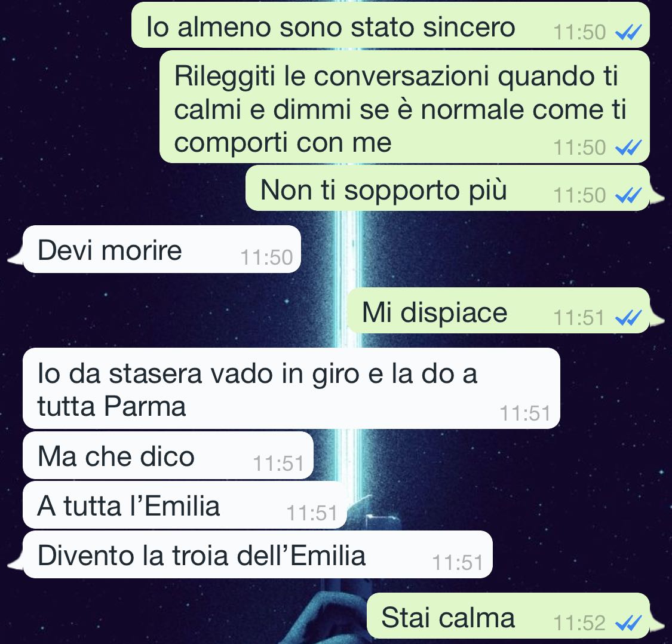Tap the double checkmark next to 'Non ti sopporto più'
672x644 pixels.
[x=628, y=195]
